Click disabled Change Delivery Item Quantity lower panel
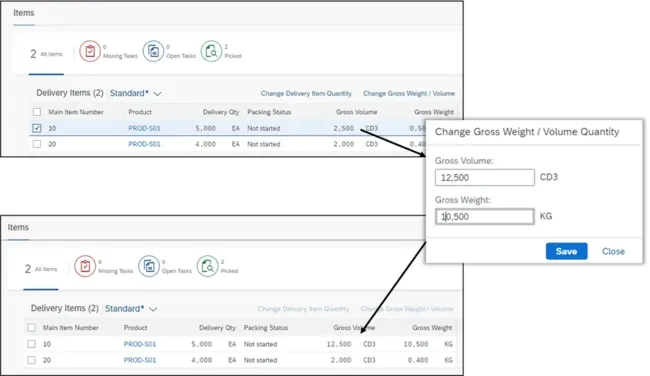650x376 pixels. [x=303, y=309]
